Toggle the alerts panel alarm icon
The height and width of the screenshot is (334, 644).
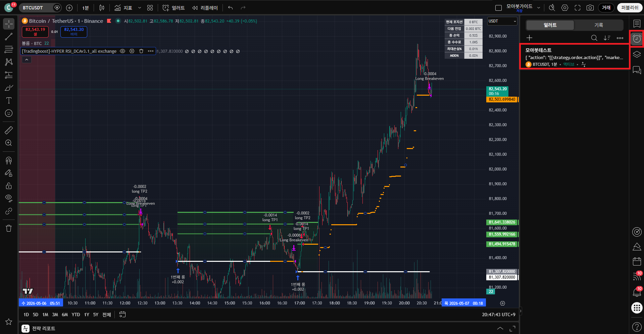pos(637,39)
